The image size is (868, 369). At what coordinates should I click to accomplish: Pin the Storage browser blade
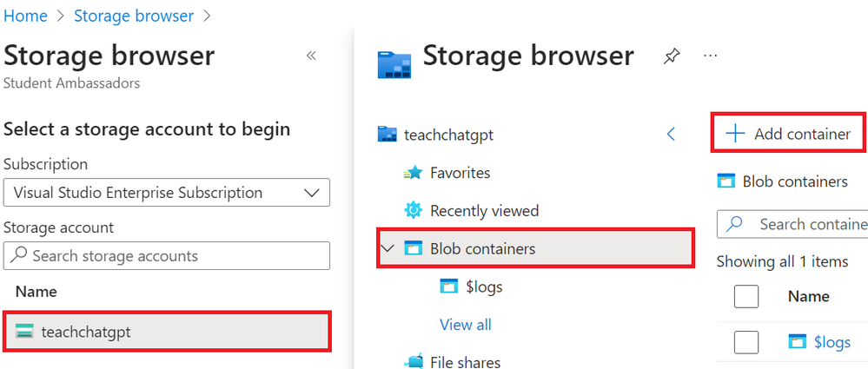(671, 57)
